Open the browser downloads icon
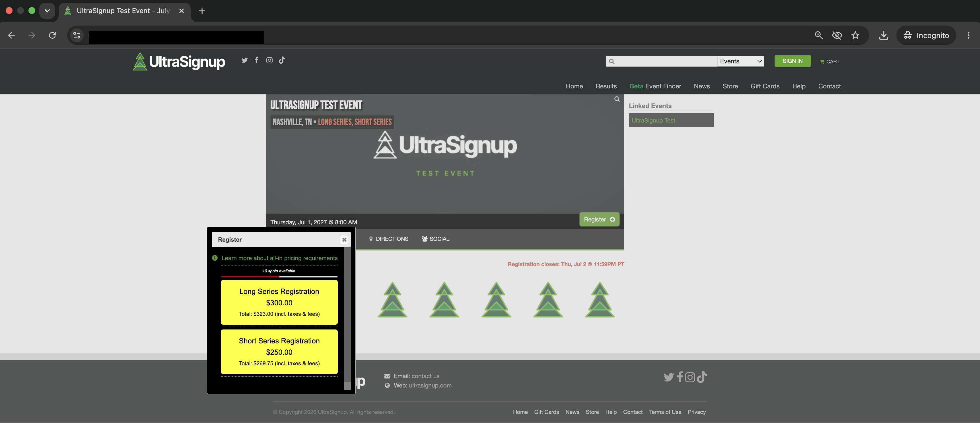This screenshot has width=980, height=423. pyautogui.click(x=883, y=35)
